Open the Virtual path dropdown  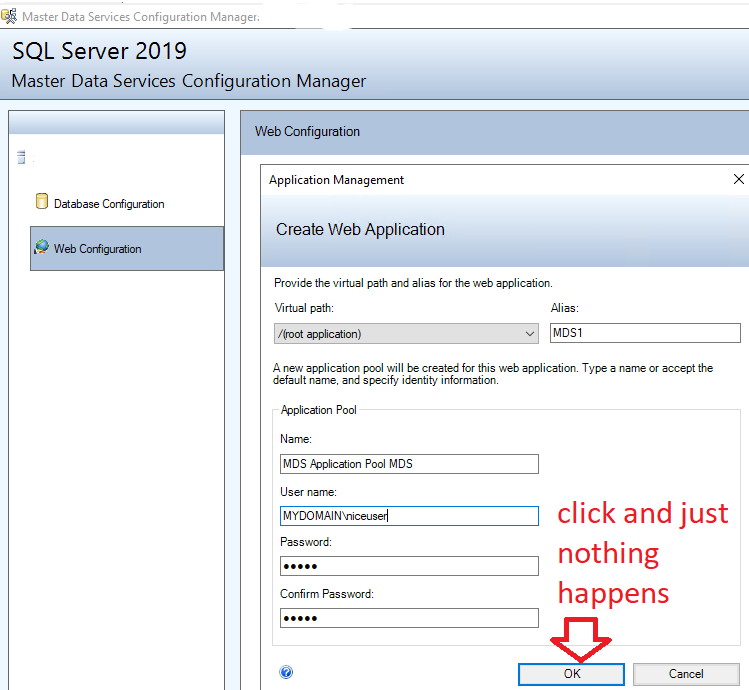click(406, 334)
